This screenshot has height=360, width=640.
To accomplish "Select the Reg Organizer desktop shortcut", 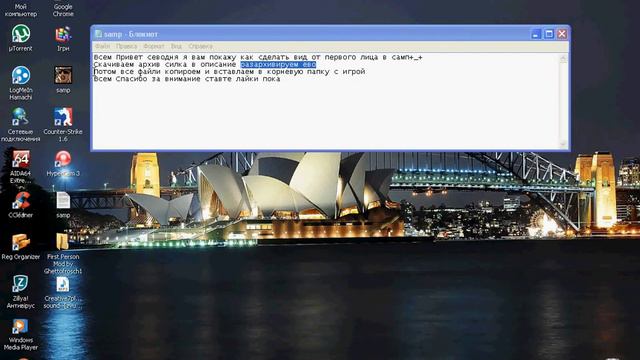I will coord(20,247).
